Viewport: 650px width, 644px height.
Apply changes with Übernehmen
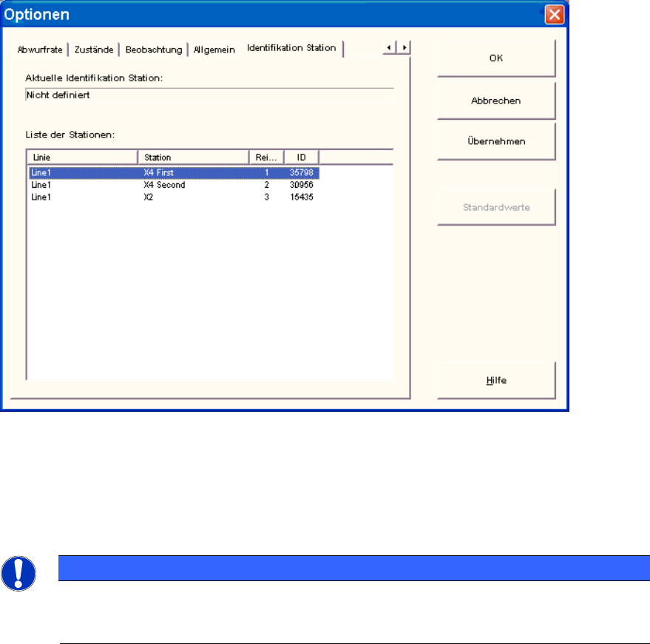(496, 141)
